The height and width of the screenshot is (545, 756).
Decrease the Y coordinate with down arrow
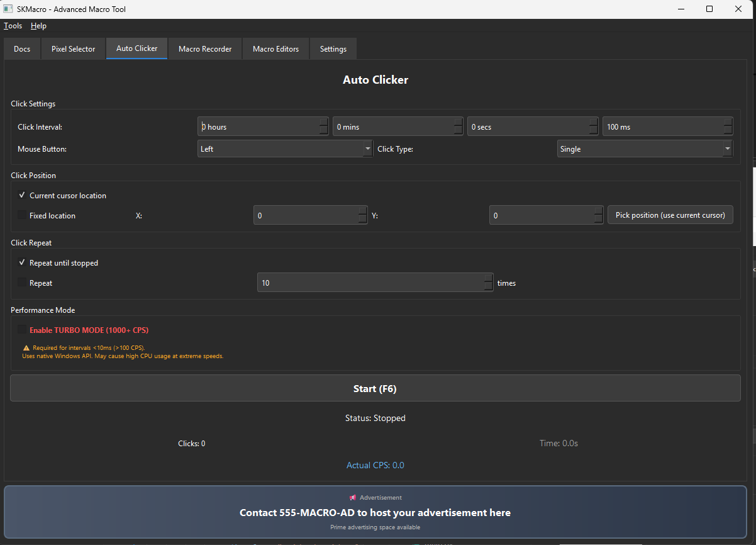click(x=599, y=220)
